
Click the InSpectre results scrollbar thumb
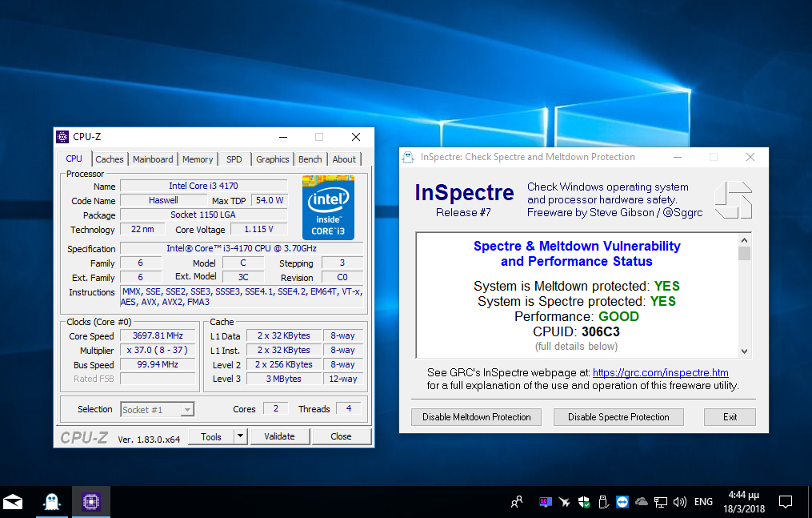pyautogui.click(x=744, y=253)
